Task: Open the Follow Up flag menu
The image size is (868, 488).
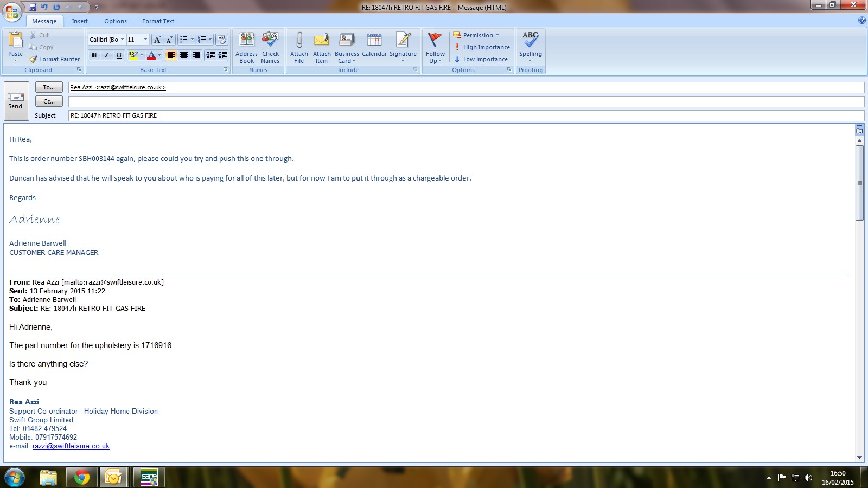Action: (x=435, y=48)
